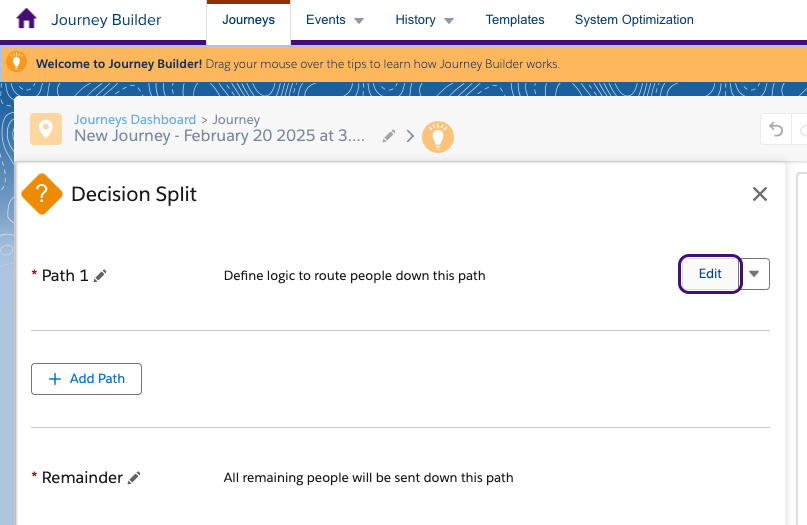Viewport: 807px width, 525px height.
Task: Click the pencil icon beside the journey name
Action: pyautogui.click(x=389, y=136)
